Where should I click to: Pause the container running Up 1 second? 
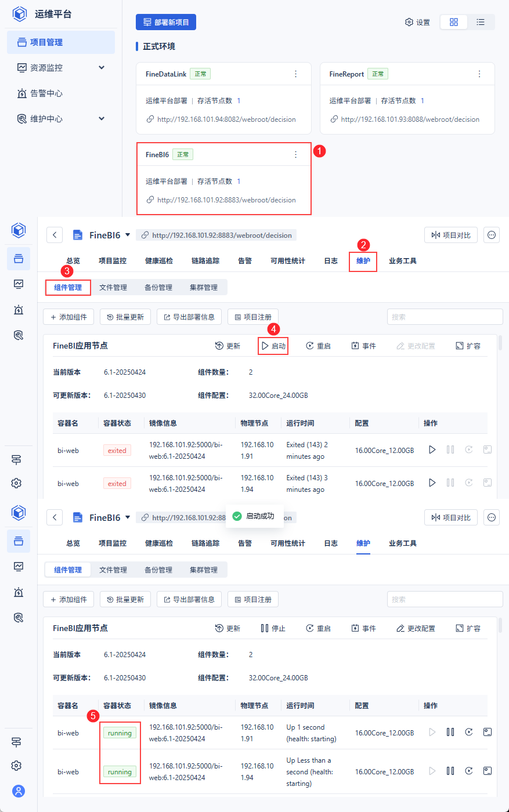450,733
